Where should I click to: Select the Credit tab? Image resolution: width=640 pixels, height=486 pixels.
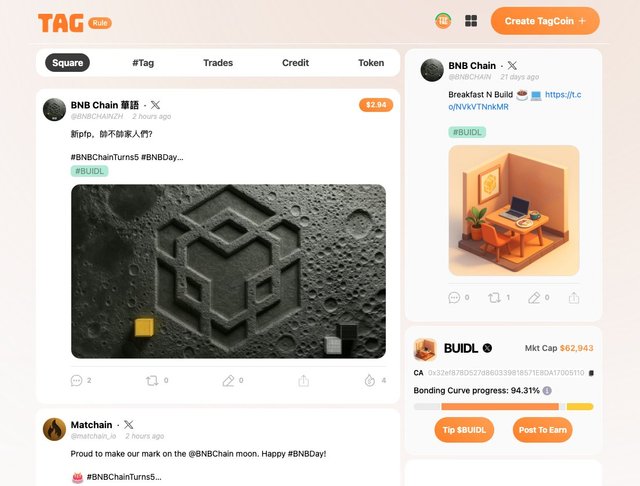pos(296,63)
